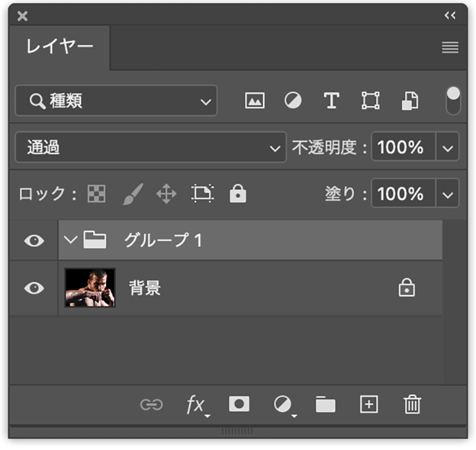Collapse the グループ 1 folder chevron

[x=71, y=240]
